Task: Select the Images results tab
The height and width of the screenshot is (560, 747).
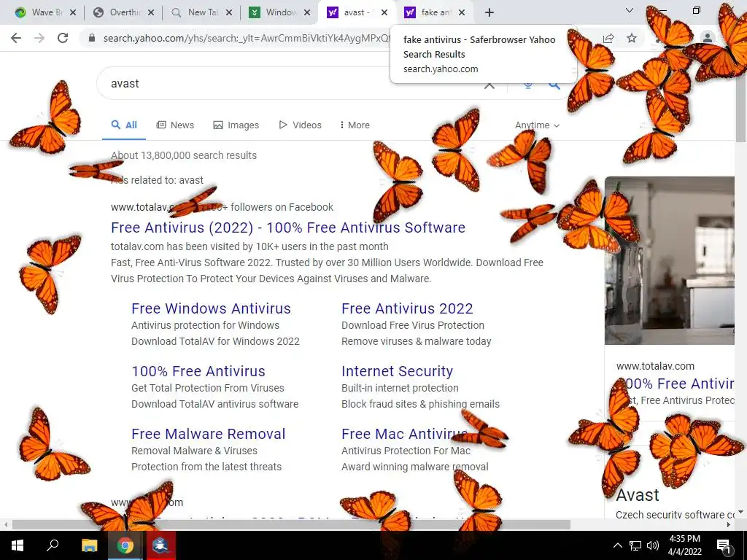Action: pos(236,125)
